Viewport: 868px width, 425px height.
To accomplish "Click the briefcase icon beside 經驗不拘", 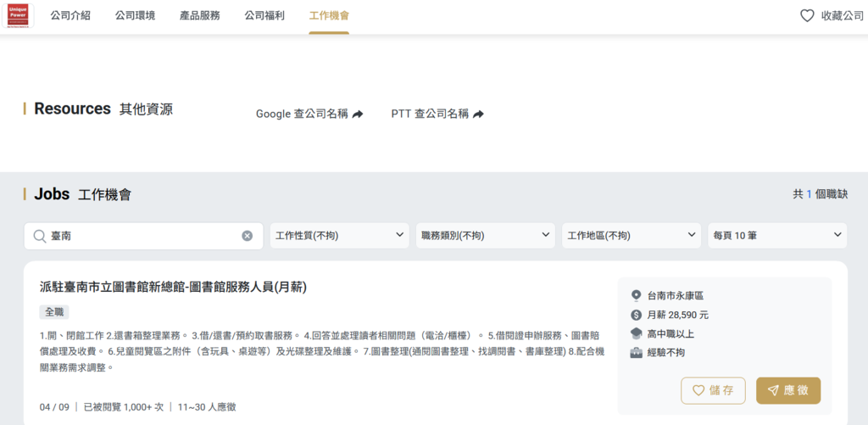I will click(636, 352).
